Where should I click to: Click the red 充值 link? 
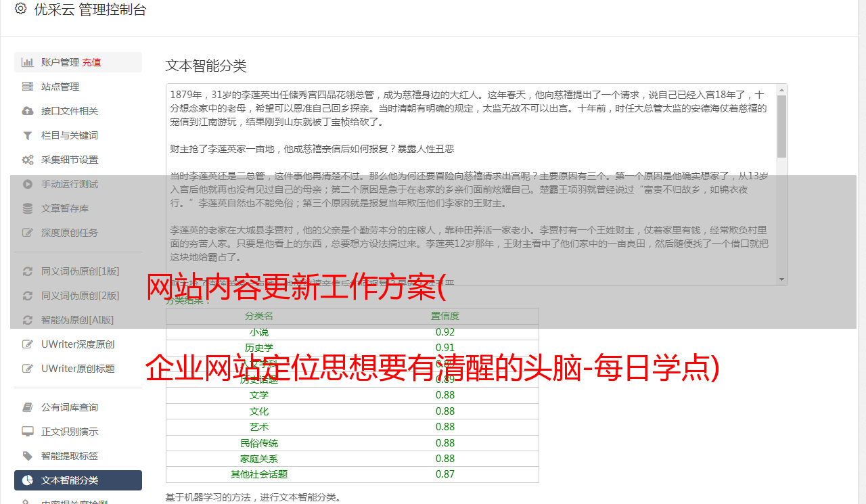tap(91, 62)
